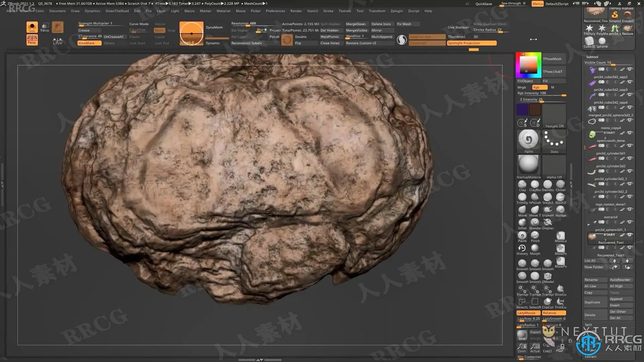Image resolution: width=644 pixels, height=362 pixels.
Task: Open the Tool menu
Action: 360,11
